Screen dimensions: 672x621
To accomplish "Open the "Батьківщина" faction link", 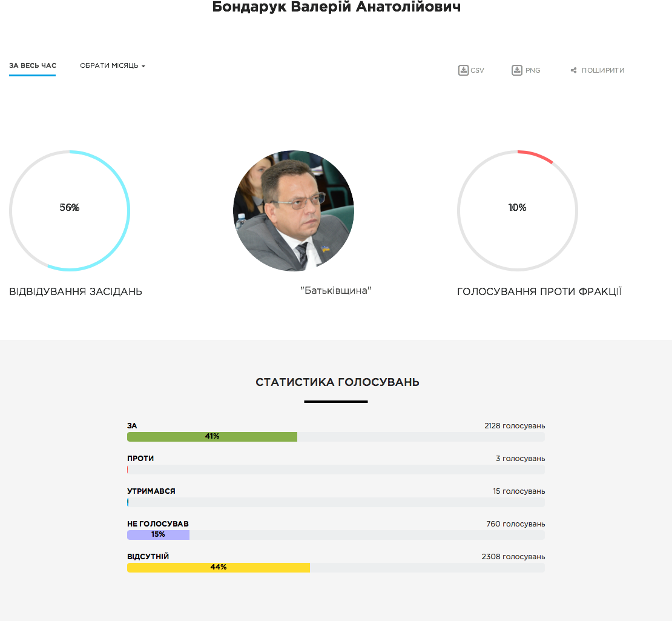I will (x=335, y=291).
